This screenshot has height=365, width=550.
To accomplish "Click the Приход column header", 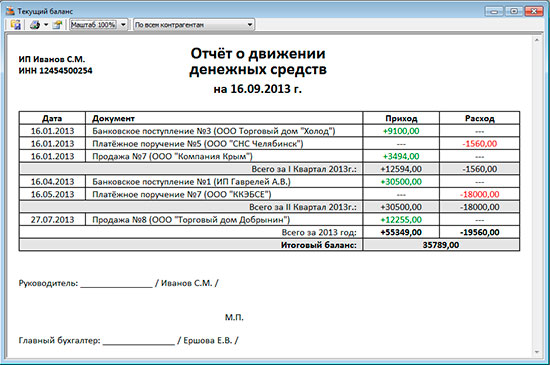I will click(x=401, y=118).
